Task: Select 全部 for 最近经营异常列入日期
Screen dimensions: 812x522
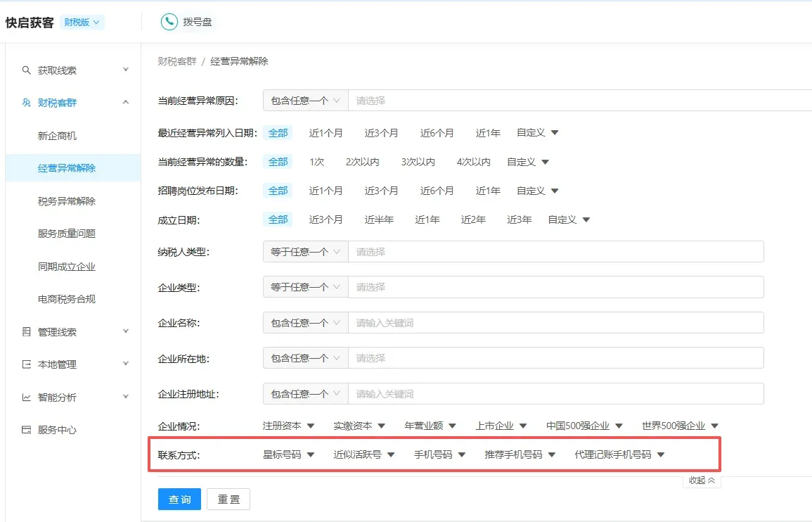Action: [278, 133]
